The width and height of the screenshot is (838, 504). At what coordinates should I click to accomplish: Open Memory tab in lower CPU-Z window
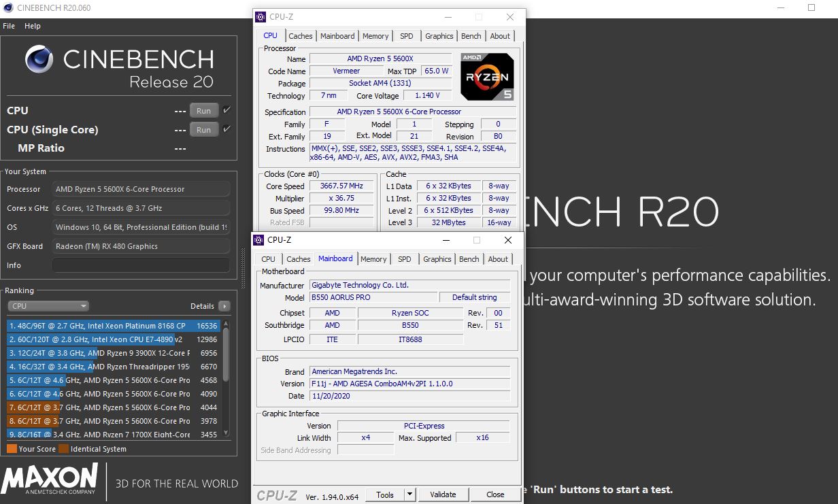373,259
